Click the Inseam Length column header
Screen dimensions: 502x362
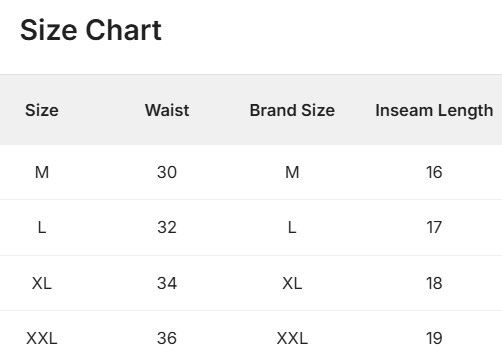coord(434,111)
